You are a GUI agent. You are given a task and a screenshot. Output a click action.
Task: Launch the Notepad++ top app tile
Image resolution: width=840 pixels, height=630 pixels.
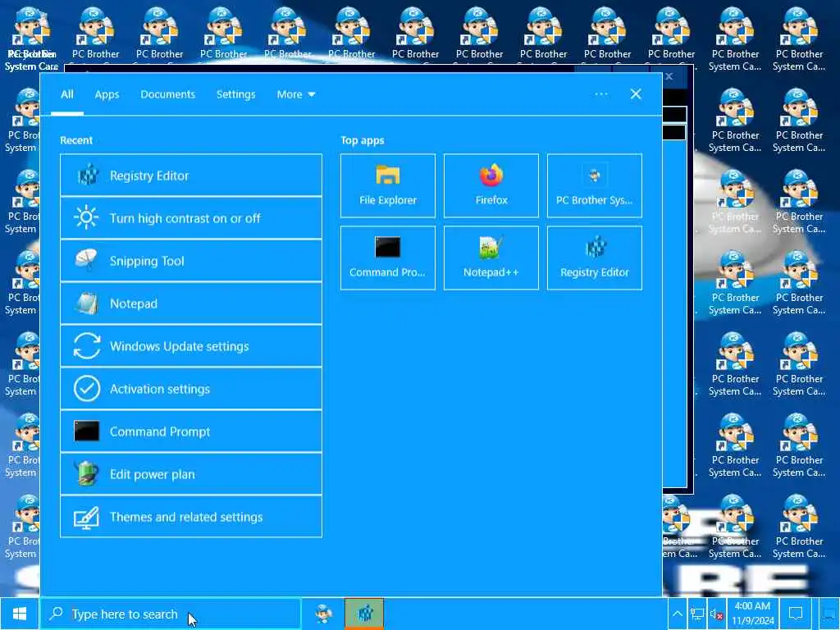tap(491, 258)
